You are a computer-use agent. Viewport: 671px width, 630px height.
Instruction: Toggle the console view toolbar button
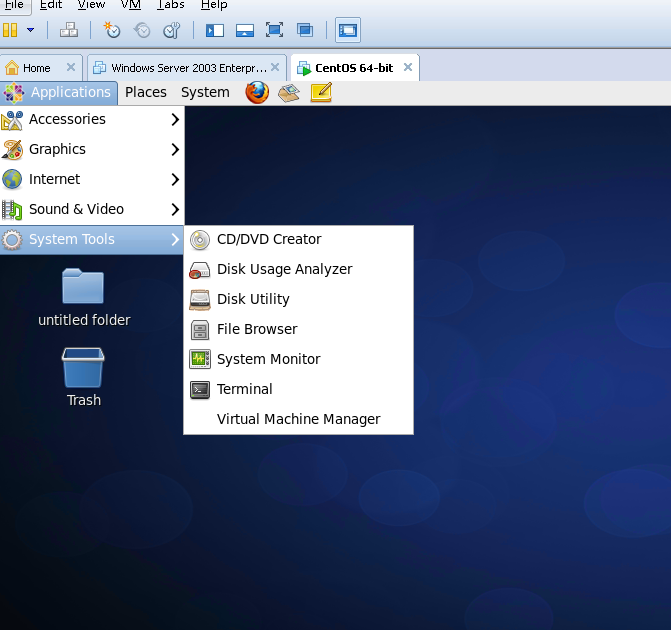click(348, 30)
